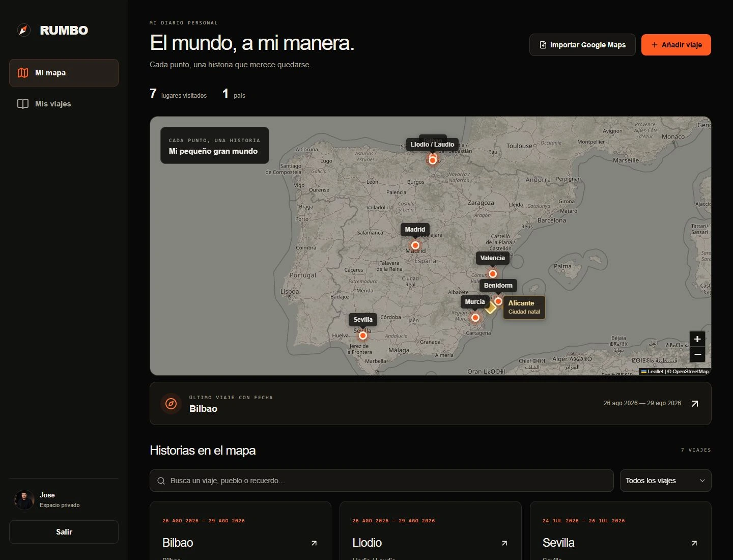Zoom in on the map

[x=697, y=339]
